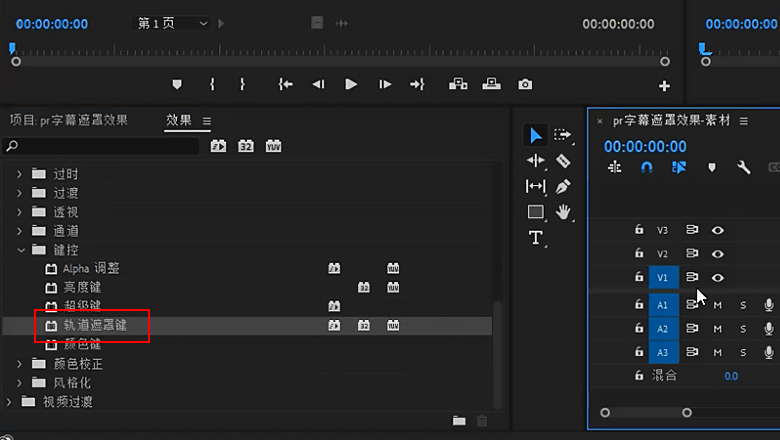The image size is (780, 440).
Task: Step back one frame
Action: pos(318,85)
